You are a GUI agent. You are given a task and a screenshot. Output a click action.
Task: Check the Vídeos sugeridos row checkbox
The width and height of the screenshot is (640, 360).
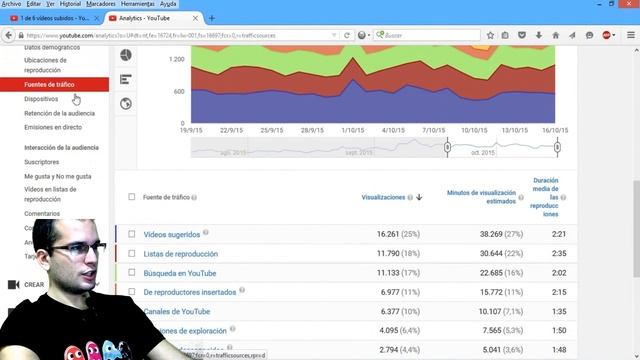131,234
